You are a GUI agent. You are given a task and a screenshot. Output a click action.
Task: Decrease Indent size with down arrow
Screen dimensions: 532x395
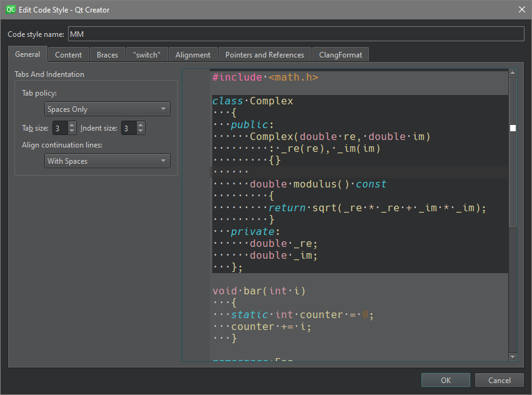[140, 131]
